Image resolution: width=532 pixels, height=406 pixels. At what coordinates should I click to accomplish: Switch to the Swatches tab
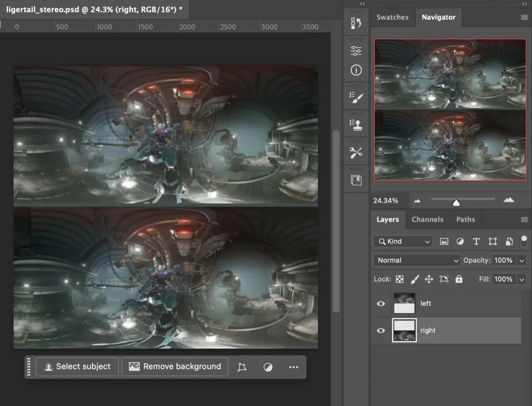click(393, 17)
